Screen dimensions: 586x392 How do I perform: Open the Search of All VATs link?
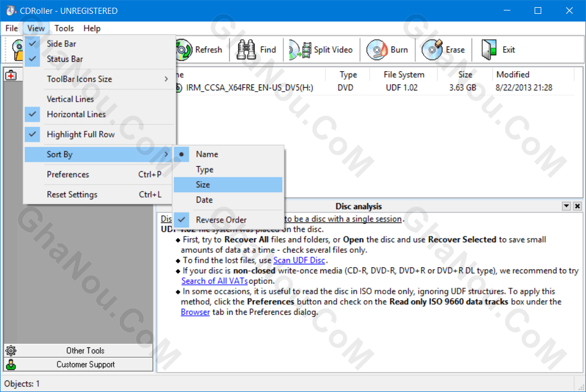tap(214, 281)
